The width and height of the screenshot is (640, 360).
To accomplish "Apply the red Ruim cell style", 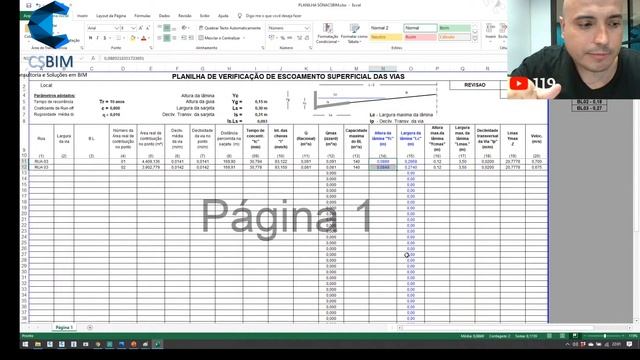I will tap(420, 37).
